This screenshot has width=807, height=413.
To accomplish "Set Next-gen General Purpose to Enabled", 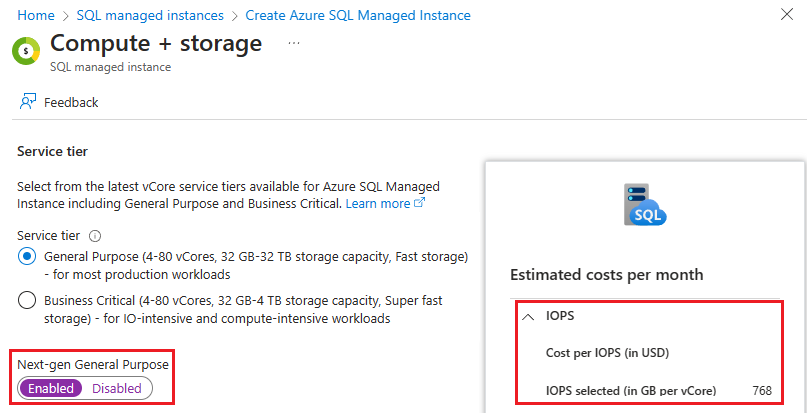I will pyautogui.click(x=52, y=388).
